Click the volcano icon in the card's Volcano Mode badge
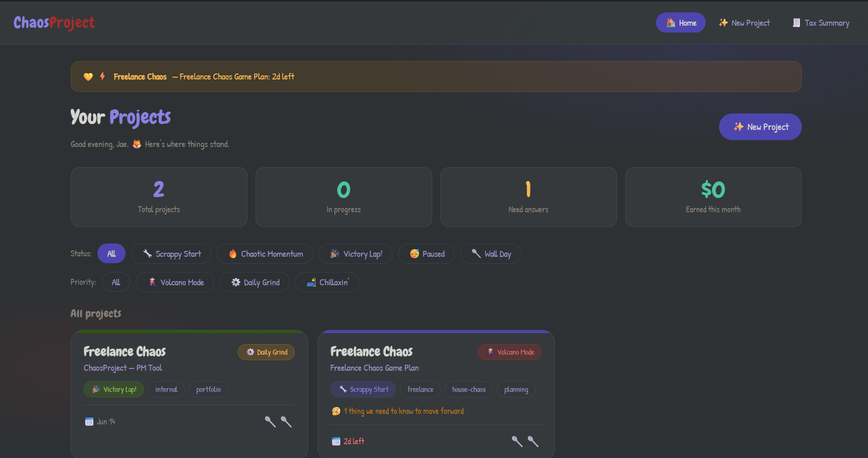Viewport: 868px width, 458px height. tap(491, 352)
